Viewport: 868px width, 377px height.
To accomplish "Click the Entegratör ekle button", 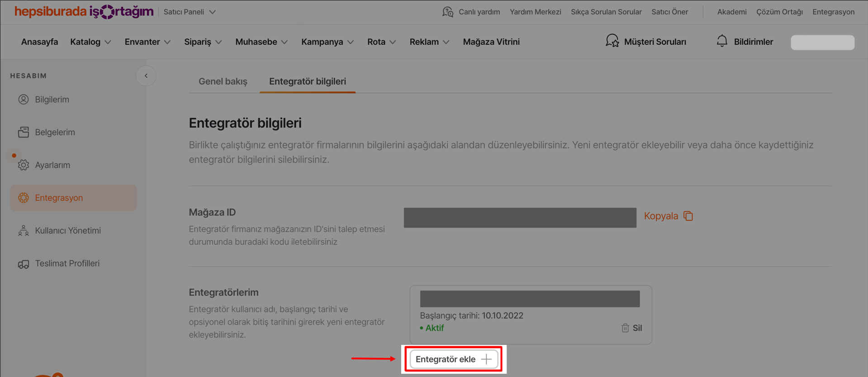I will click(x=454, y=359).
